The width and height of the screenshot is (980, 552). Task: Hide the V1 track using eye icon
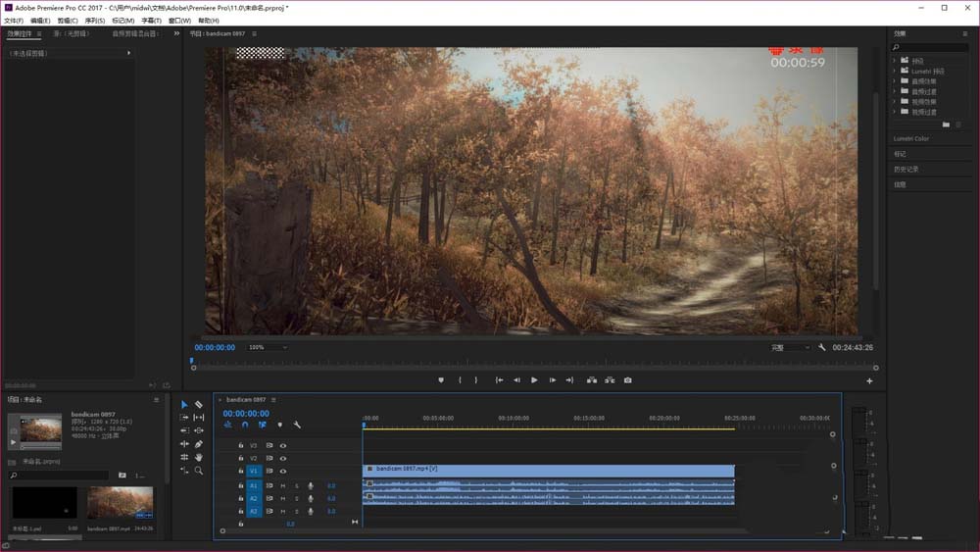pyautogui.click(x=283, y=471)
